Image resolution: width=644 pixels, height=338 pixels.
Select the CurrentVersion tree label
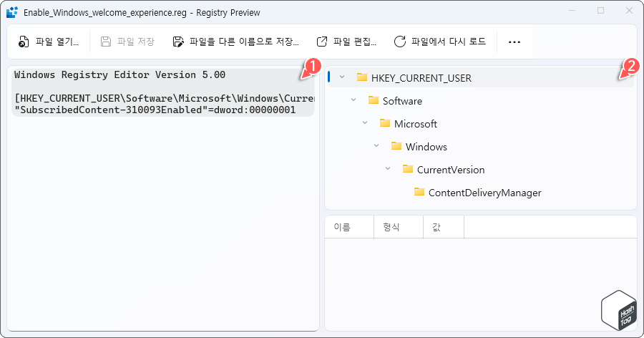coord(451,170)
